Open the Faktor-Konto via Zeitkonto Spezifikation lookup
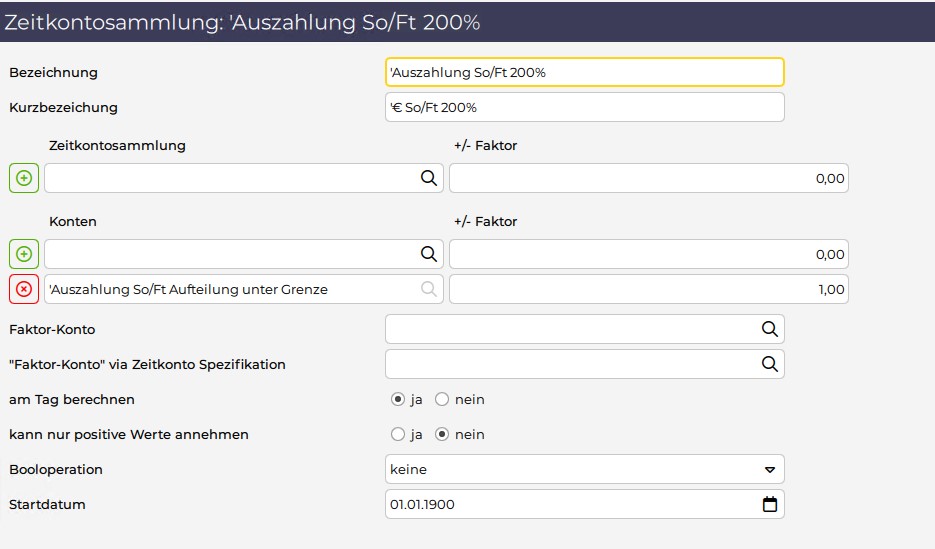The image size is (935, 549). [x=770, y=364]
